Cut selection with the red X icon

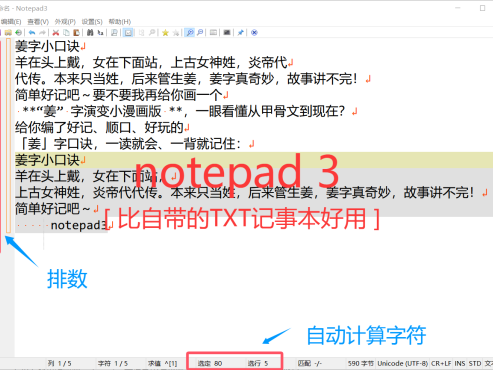pos(56,33)
